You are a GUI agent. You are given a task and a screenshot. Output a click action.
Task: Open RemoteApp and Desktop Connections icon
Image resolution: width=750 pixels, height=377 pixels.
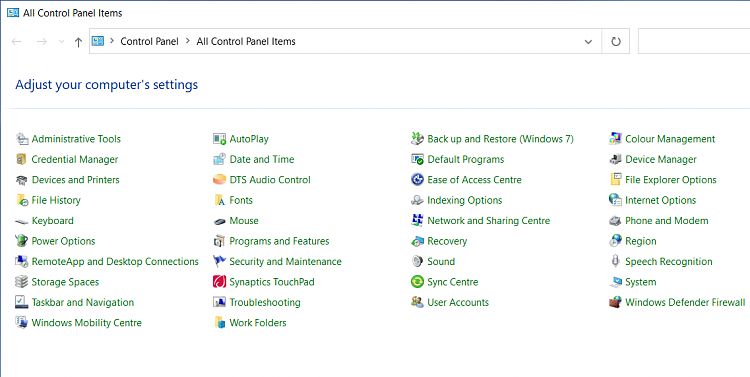[x=22, y=262]
